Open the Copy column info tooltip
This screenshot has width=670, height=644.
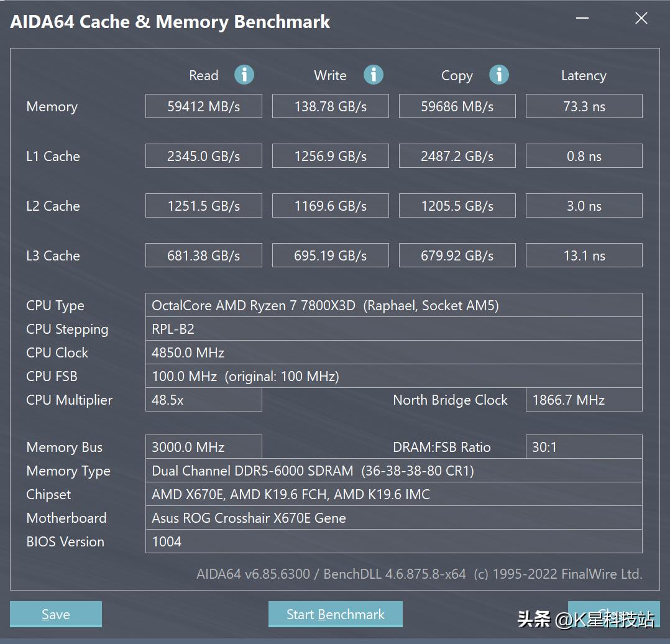(x=499, y=75)
